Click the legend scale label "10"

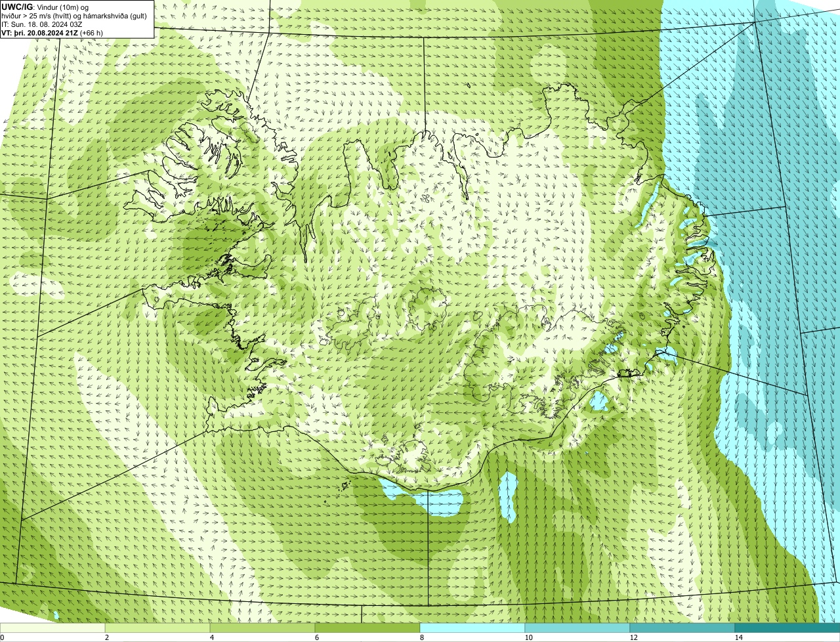pos(528,637)
